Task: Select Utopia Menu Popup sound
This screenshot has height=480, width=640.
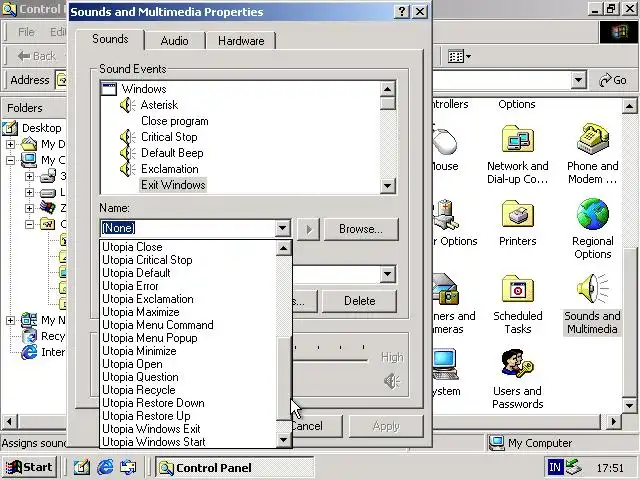Action: click(188, 338)
